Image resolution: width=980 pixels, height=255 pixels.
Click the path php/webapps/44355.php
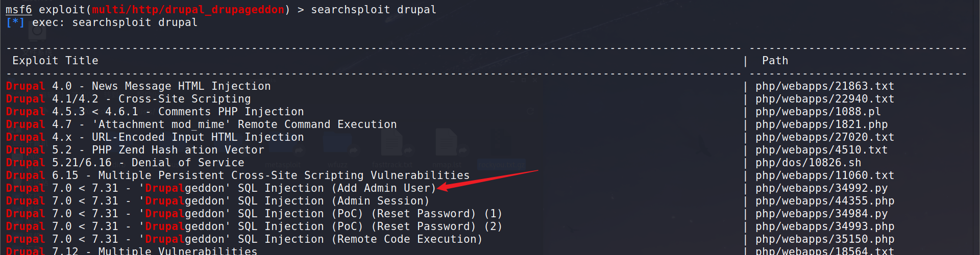[x=824, y=201]
